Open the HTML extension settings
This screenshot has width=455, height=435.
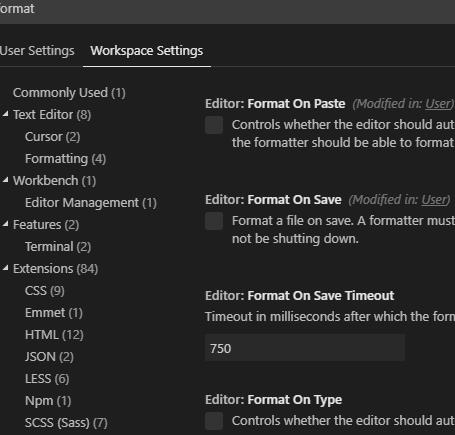tap(54, 335)
